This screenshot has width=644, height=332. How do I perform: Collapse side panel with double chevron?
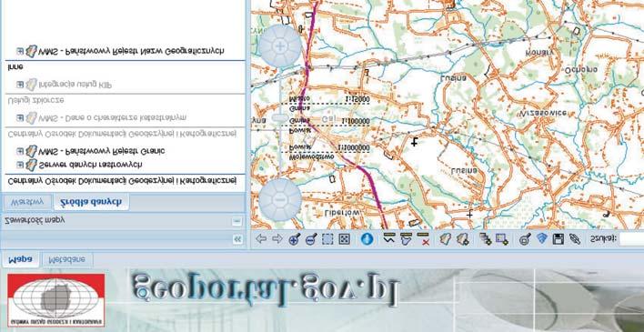pyautogui.click(x=237, y=240)
